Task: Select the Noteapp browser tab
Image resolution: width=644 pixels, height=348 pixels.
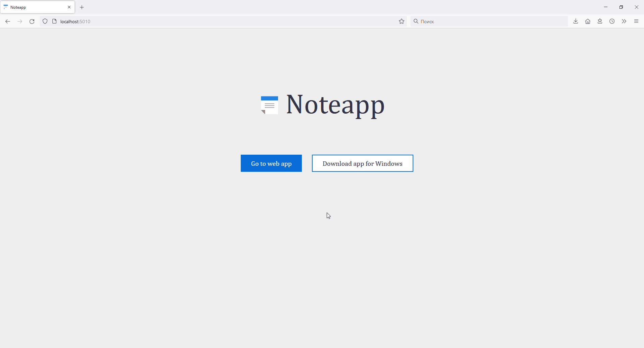Action: click(x=34, y=7)
